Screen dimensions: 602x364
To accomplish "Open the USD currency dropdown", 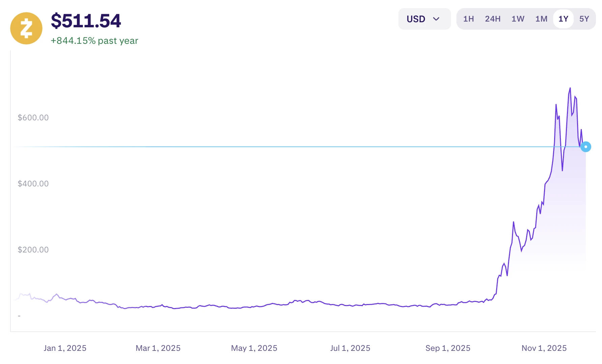I will [424, 19].
